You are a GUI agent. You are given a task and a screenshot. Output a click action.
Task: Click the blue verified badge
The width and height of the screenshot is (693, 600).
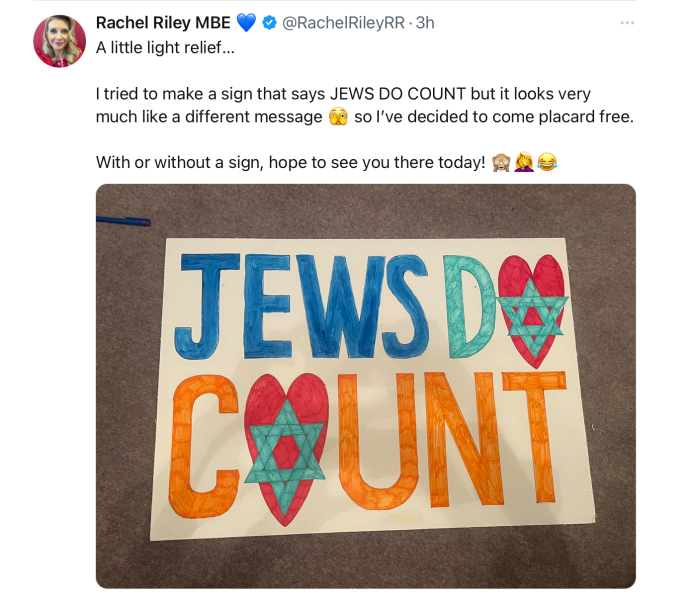pos(269,23)
